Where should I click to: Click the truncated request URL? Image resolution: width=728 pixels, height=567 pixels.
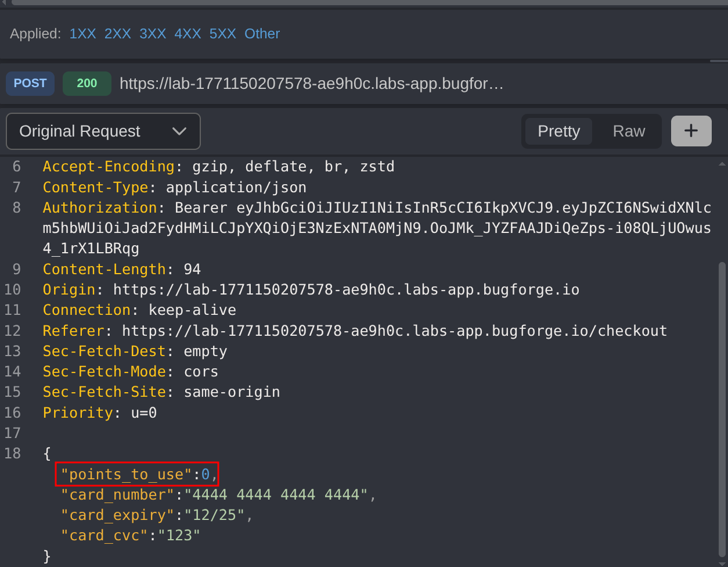pos(311,84)
